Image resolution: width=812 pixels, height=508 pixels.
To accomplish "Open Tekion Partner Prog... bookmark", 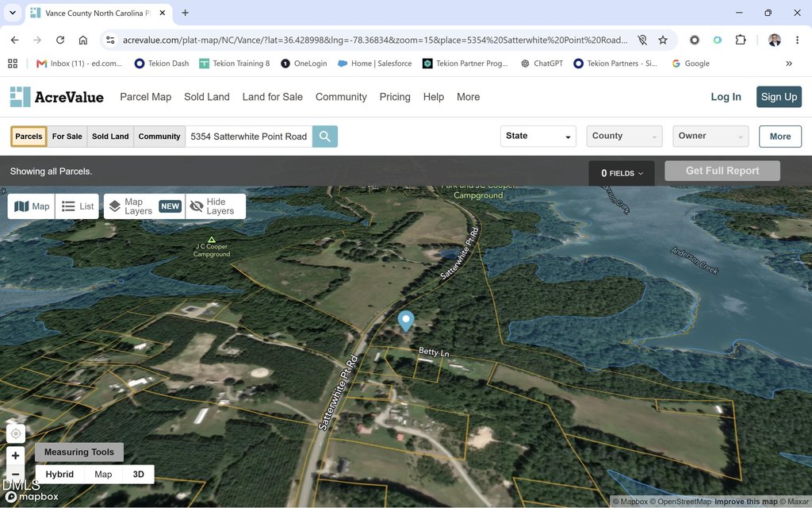I will pos(465,63).
